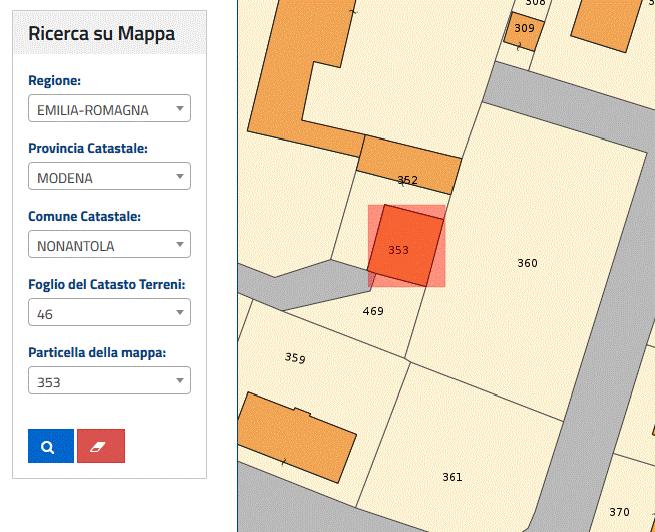Click parcel 359 on the map
This screenshot has width=655, height=532.
pyautogui.click(x=295, y=357)
